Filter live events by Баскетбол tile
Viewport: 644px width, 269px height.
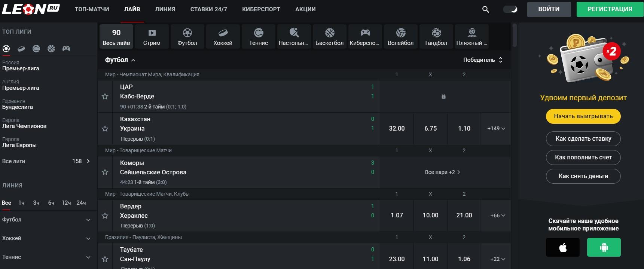pyautogui.click(x=330, y=37)
